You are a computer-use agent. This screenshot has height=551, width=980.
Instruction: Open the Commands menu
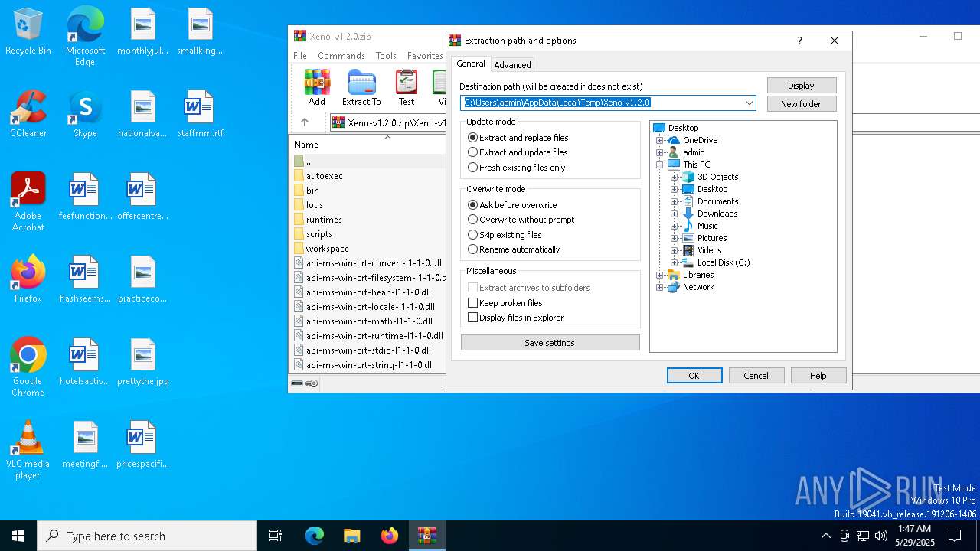(341, 56)
